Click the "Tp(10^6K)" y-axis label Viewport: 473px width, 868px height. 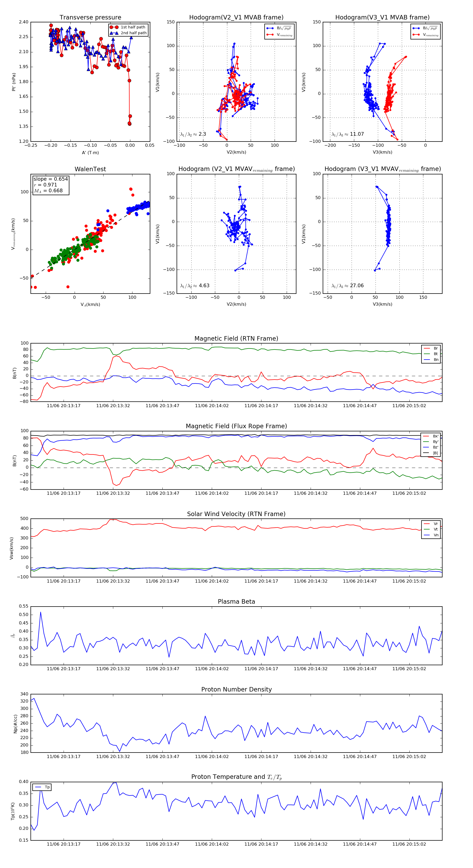pyautogui.click(x=13, y=811)
